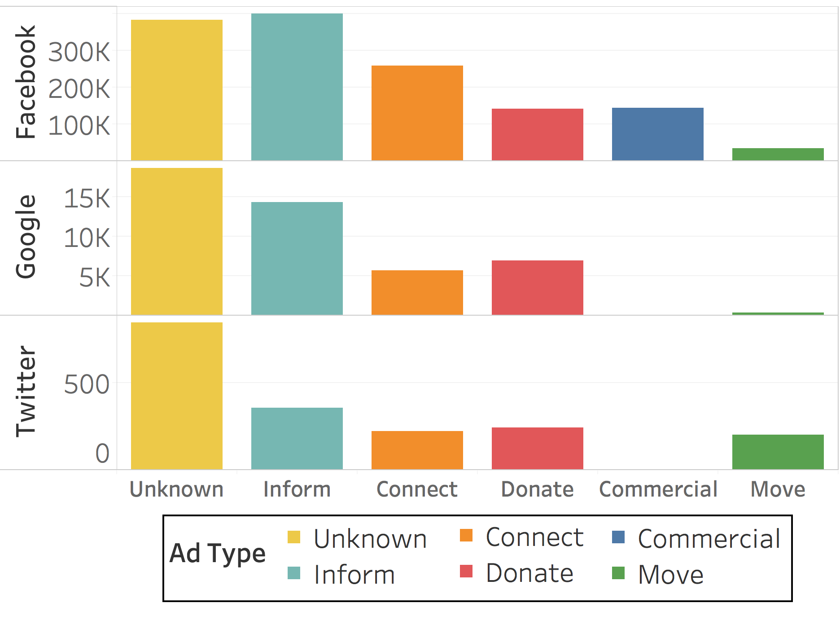Select the Facebook Inform teal bar
Viewport: 840px width, 625px height.
click(297, 87)
